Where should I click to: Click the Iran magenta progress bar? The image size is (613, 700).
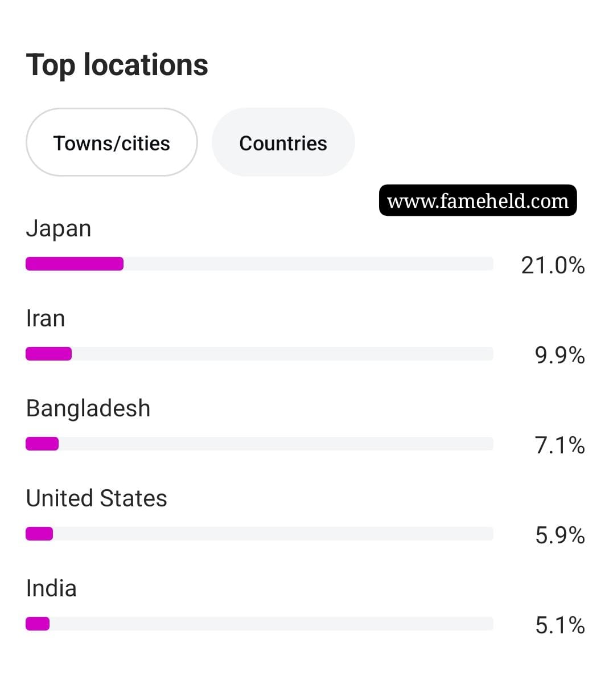tap(49, 354)
